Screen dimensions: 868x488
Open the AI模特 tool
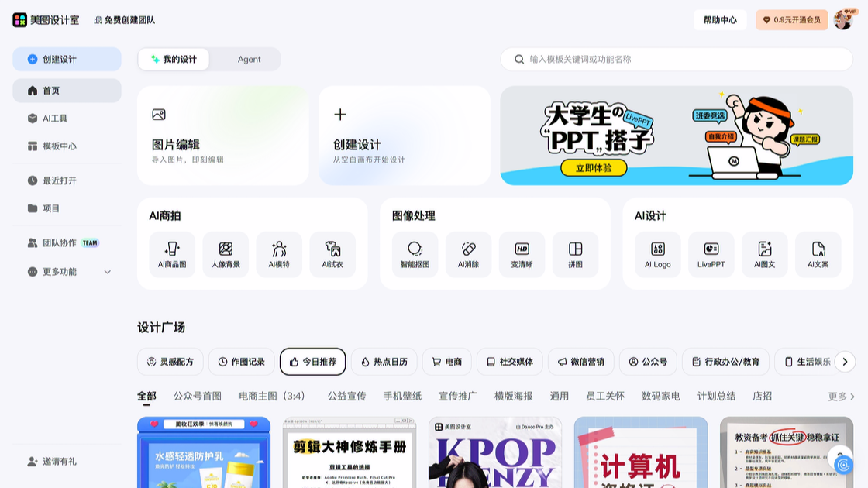coord(279,254)
